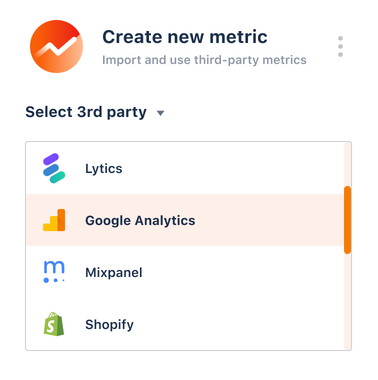Viewport: 378px width, 380px height.
Task: Choose the Google Analytics option
Action: pyautogui.click(x=185, y=220)
